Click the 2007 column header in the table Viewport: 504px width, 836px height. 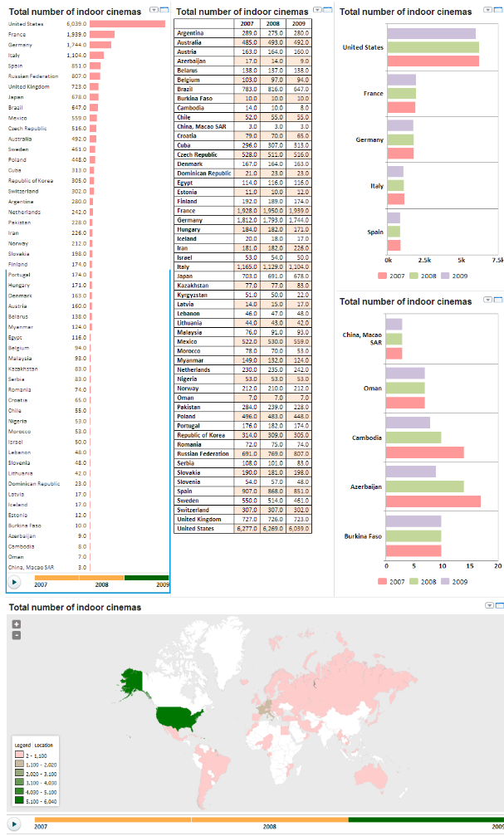click(247, 23)
